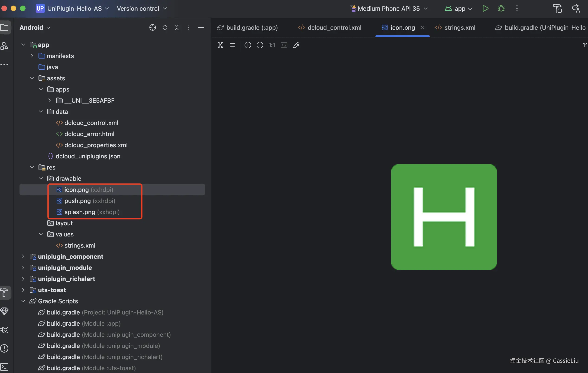Click the color picker eyedropper tool
Image resolution: width=588 pixels, height=373 pixels.
pos(296,45)
